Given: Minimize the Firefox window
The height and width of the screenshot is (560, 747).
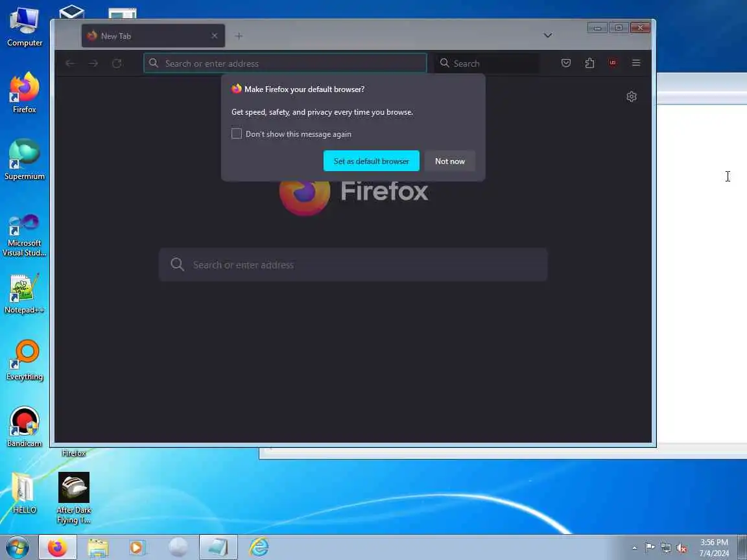Looking at the screenshot, I should pos(597,28).
